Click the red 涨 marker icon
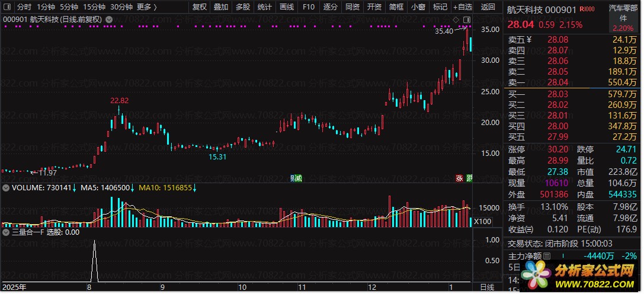644x294 pixels. (459, 178)
